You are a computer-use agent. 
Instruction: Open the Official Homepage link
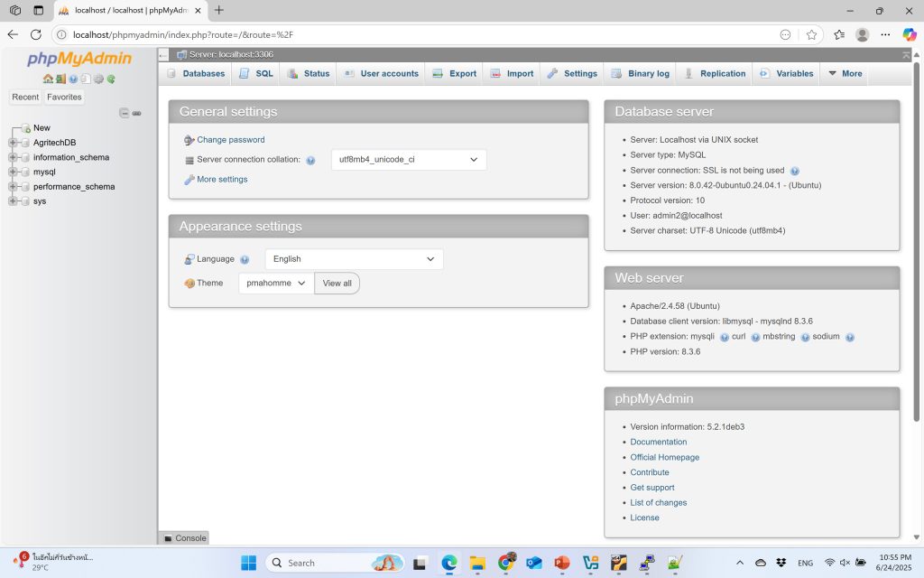pyautogui.click(x=665, y=458)
